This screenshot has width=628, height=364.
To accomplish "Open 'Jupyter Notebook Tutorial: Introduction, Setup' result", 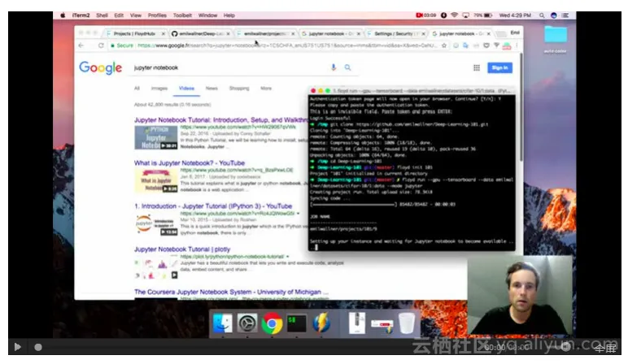I will [220, 120].
